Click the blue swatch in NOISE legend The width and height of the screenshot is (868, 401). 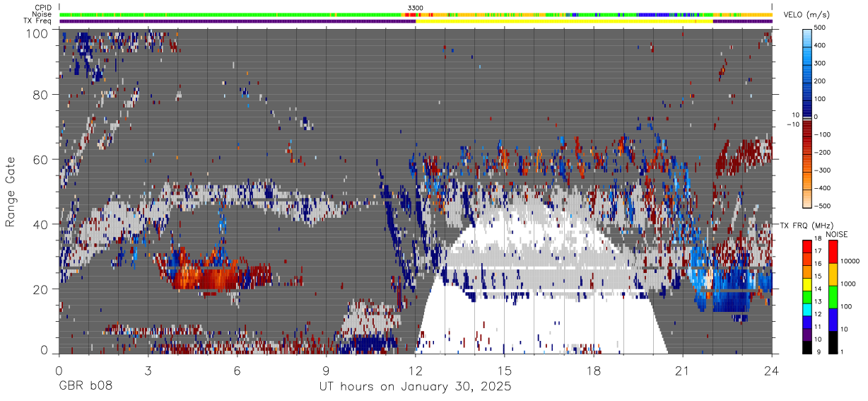point(834,318)
